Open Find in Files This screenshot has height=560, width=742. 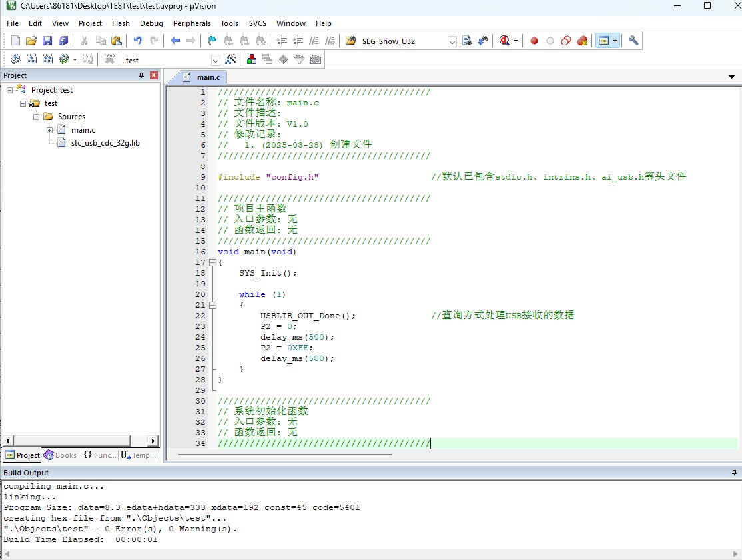pyautogui.click(x=350, y=41)
